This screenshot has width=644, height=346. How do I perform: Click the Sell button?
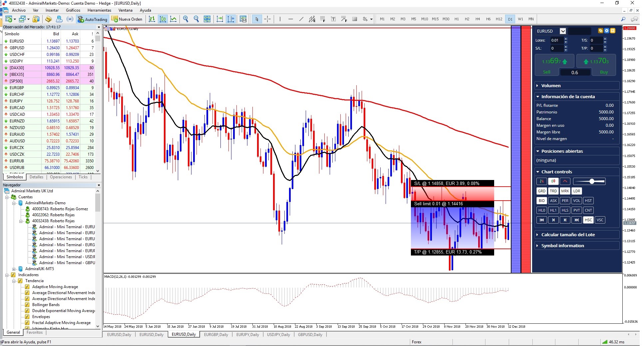coord(547,72)
